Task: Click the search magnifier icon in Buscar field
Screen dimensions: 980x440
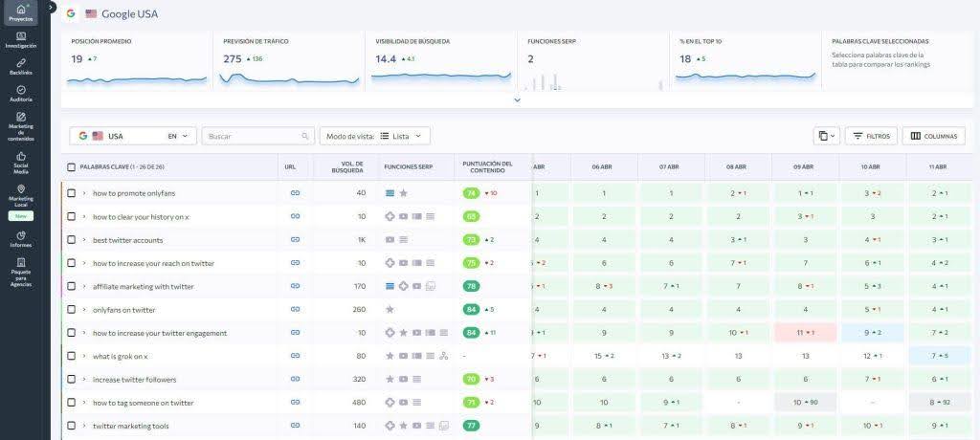Action: (305, 136)
